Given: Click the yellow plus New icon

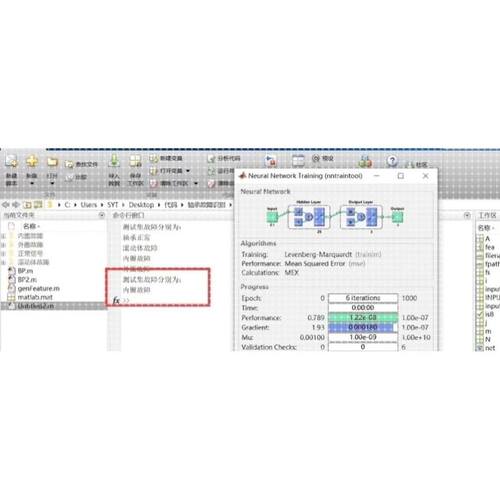Looking at the screenshot, I should [32, 161].
